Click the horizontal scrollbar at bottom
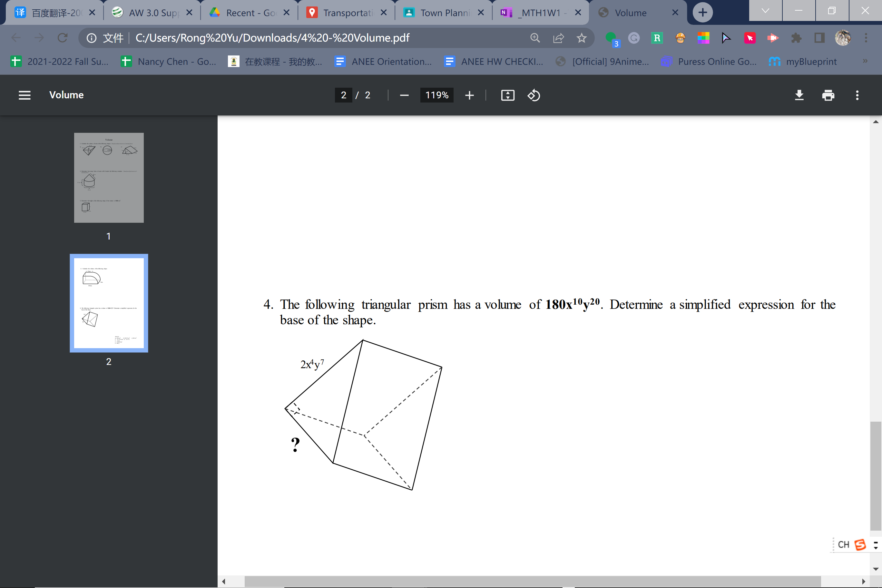 533,581
